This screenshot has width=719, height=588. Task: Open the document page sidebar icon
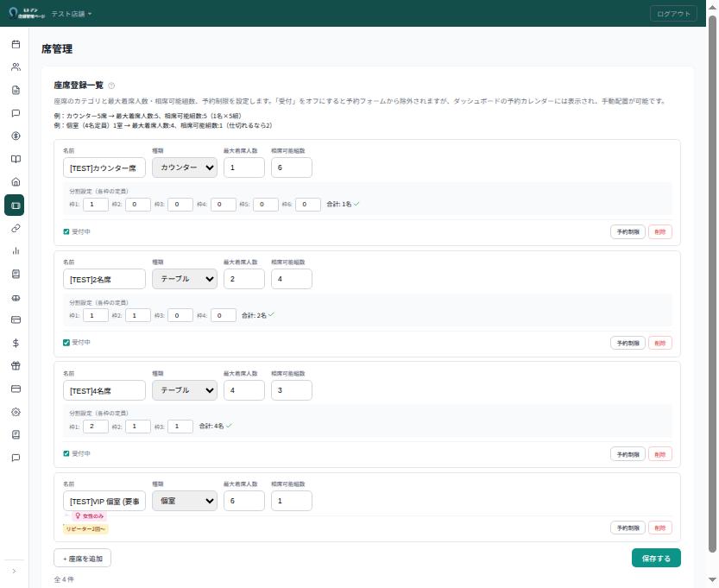[x=16, y=90]
